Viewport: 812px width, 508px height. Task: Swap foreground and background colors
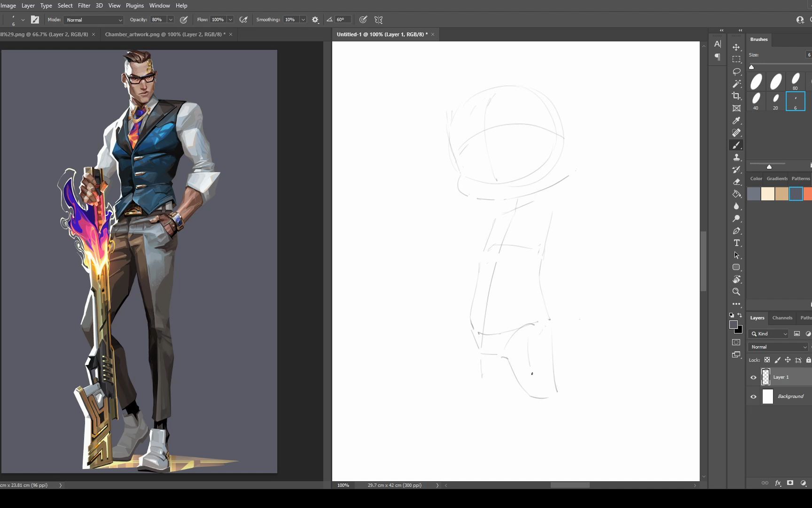coord(740,315)
